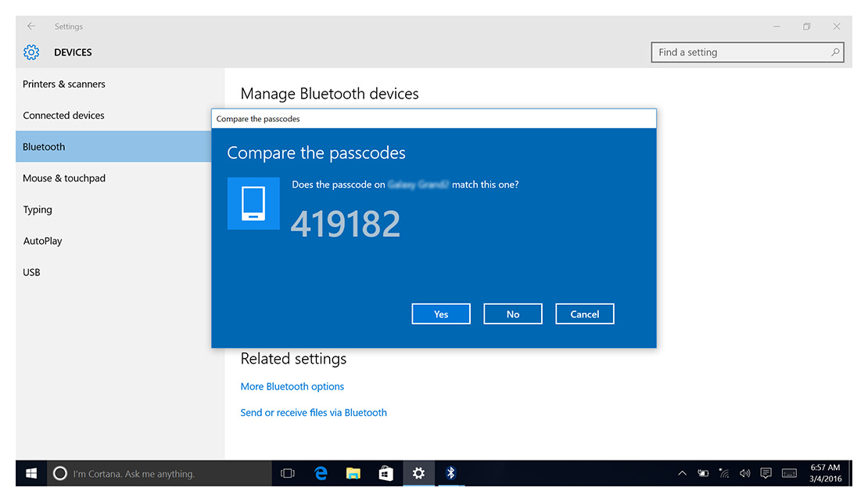Close the Settings window

(837, 26)
